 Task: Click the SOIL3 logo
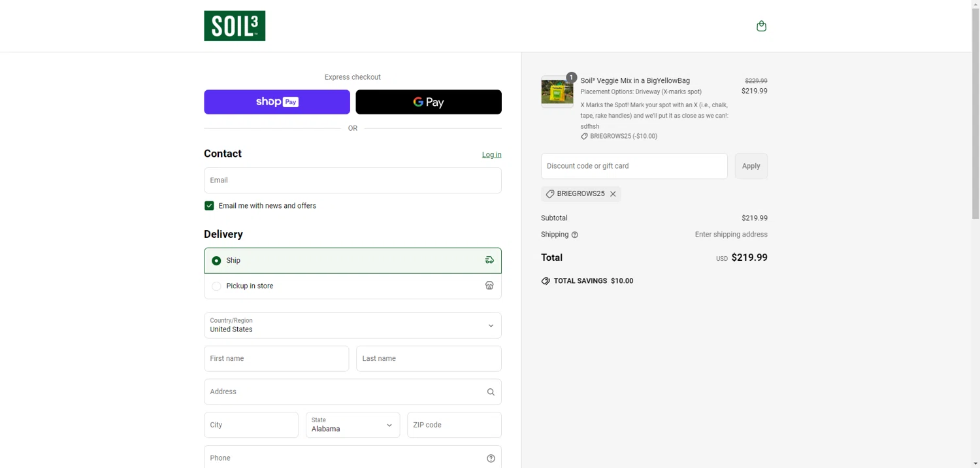tap(235, 26)
